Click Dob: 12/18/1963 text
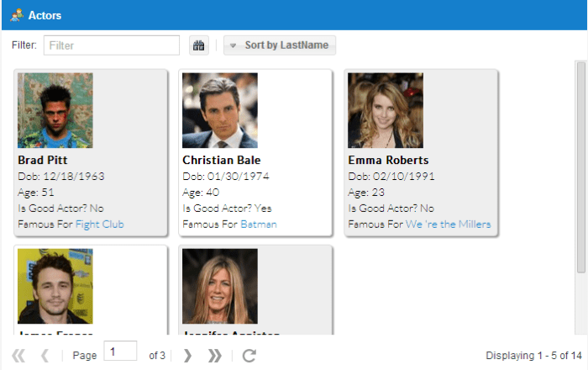 (x=61, y=177)
